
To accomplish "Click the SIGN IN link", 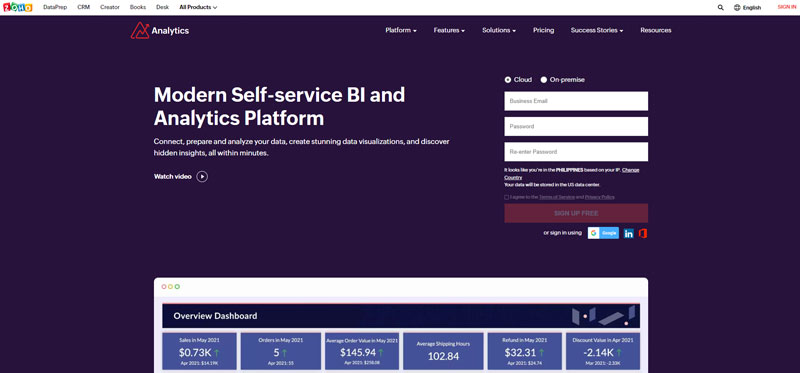I will (x=787, y=7).
